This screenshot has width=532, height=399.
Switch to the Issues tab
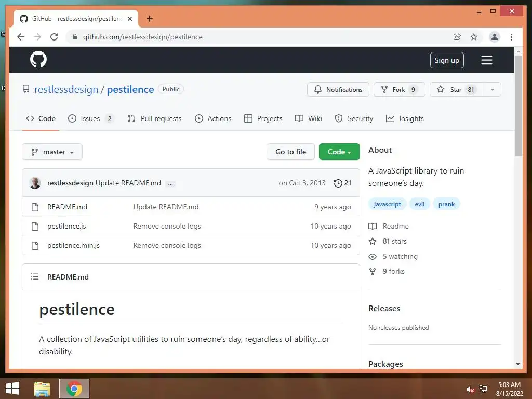90,118
